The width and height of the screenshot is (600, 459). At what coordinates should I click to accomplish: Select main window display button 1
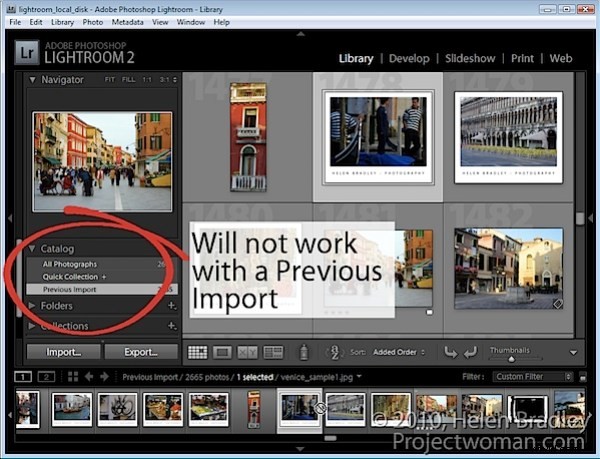click(23, 377)
